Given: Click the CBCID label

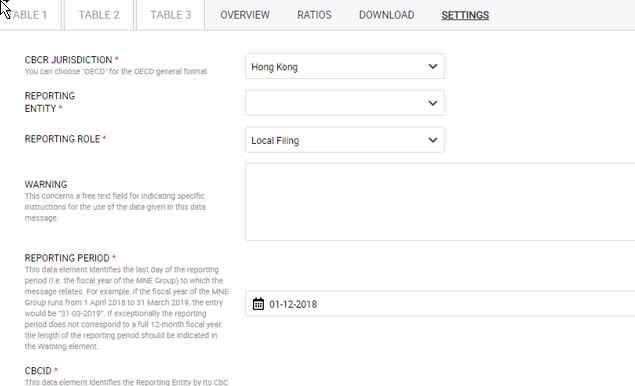Looking at the screenshot, I should [x=38, y=371].
